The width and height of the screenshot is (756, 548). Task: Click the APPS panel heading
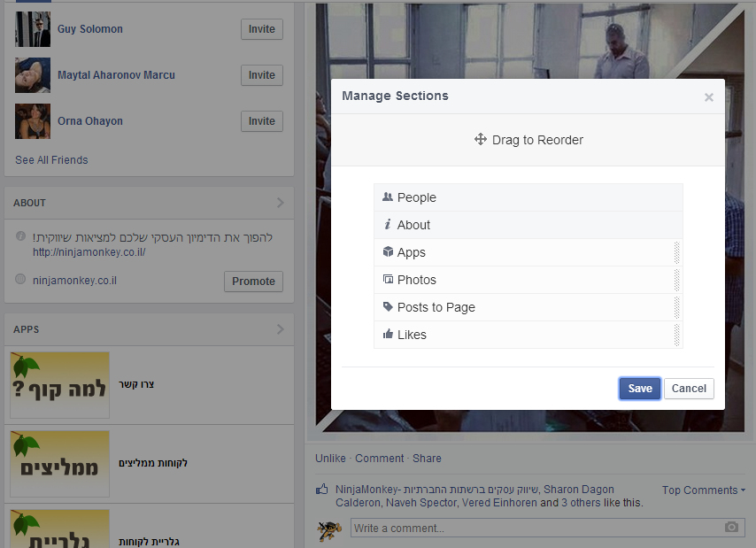26,329
